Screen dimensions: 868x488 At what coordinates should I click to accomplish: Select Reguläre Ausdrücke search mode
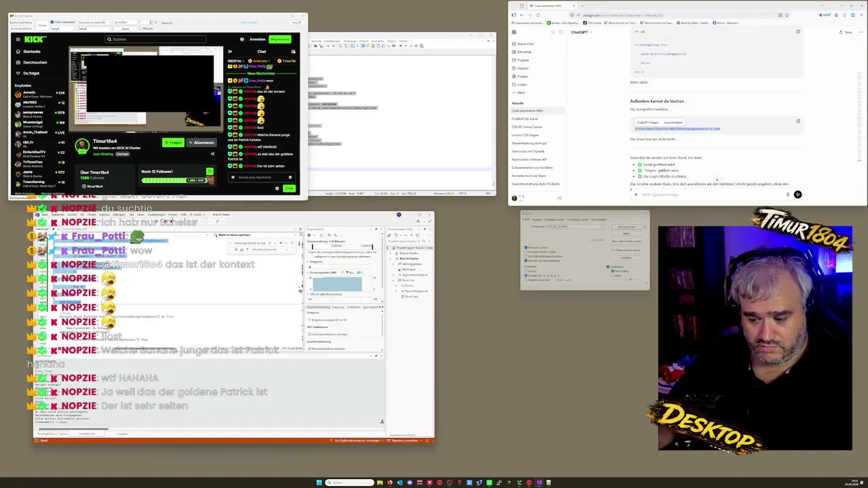526,280
